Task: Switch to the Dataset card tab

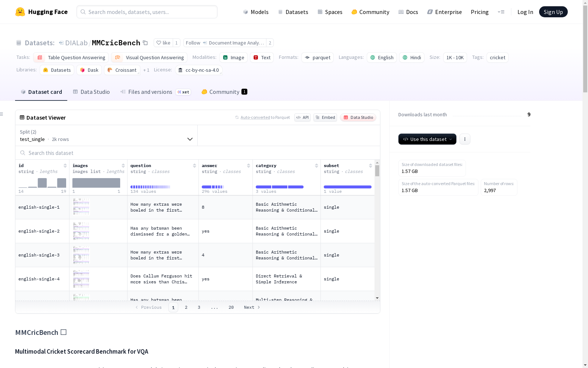Action: click(41, 92)
